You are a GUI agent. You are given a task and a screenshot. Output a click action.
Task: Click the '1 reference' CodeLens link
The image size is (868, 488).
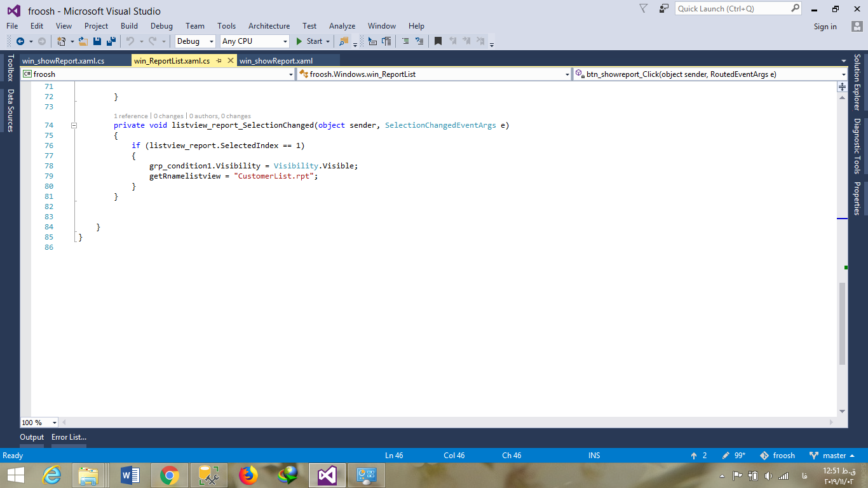coord(130,116)
